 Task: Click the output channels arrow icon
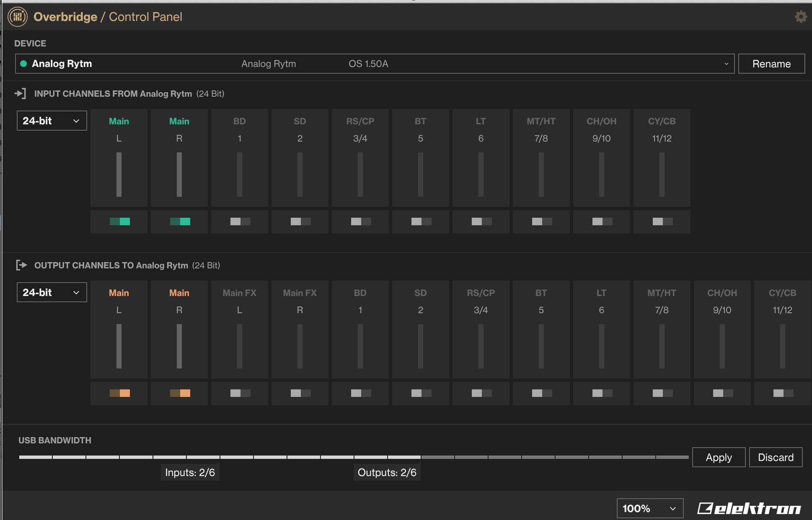click(21, 265)
